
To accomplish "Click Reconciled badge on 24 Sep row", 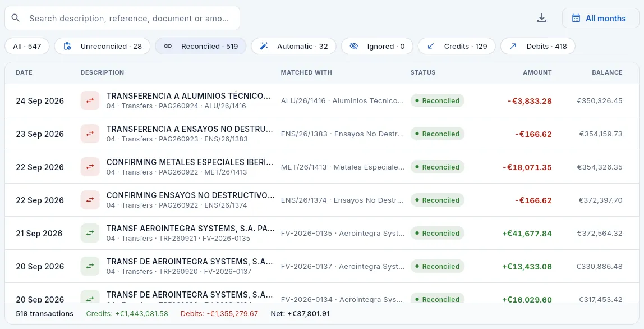I will point(437,100).
